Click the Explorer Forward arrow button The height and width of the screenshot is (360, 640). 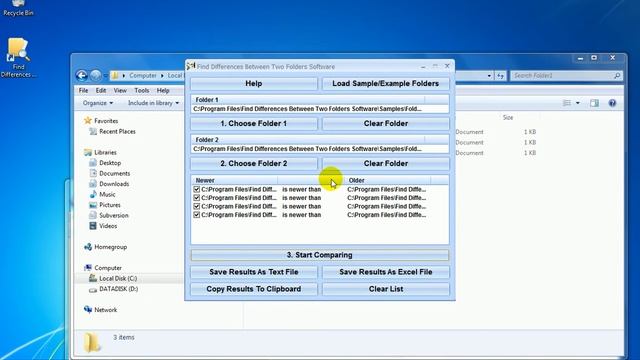tap(96, 76)
